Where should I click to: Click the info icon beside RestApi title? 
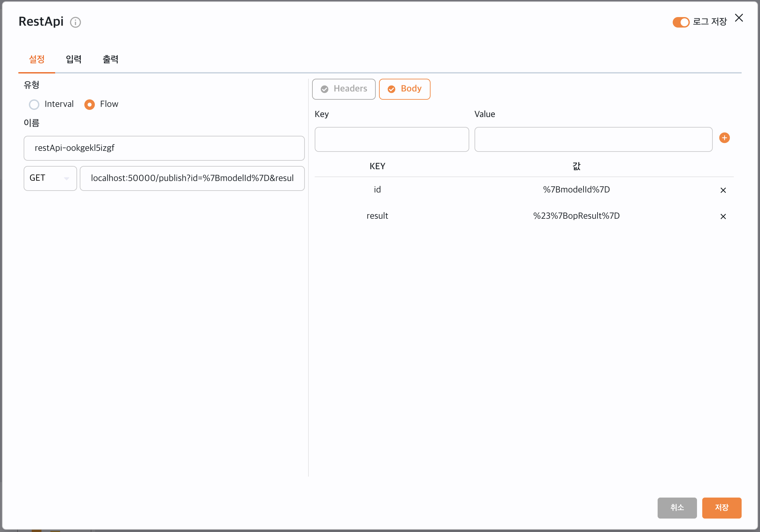click(75, 22)
